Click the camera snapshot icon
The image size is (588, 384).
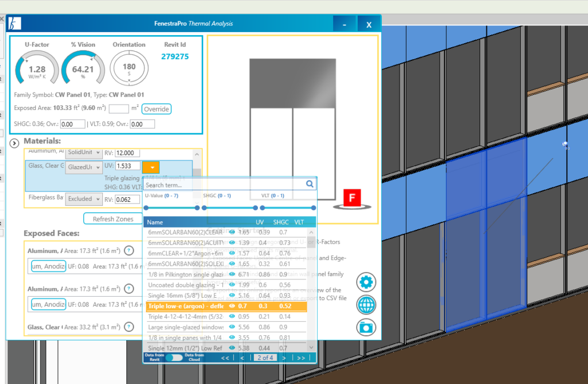366,327
